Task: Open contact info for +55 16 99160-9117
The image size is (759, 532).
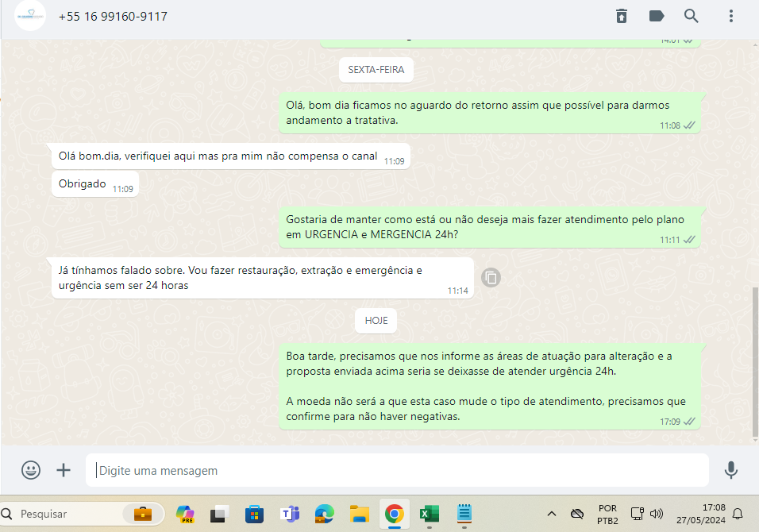Action: [x=113, y=16]
